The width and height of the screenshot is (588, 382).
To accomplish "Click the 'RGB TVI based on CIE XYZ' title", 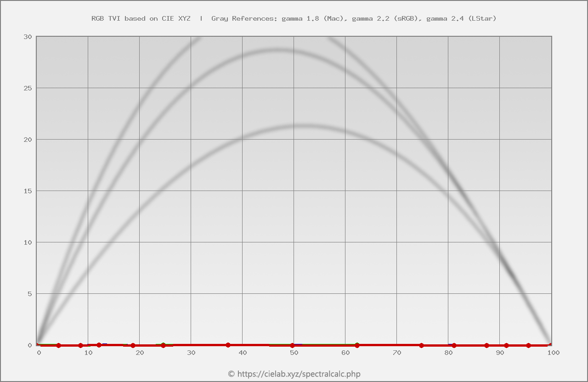I will 141,18.
